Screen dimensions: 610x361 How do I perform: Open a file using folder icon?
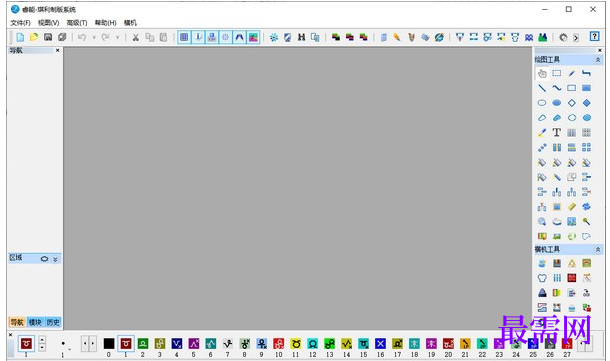[x=34, y=37]
